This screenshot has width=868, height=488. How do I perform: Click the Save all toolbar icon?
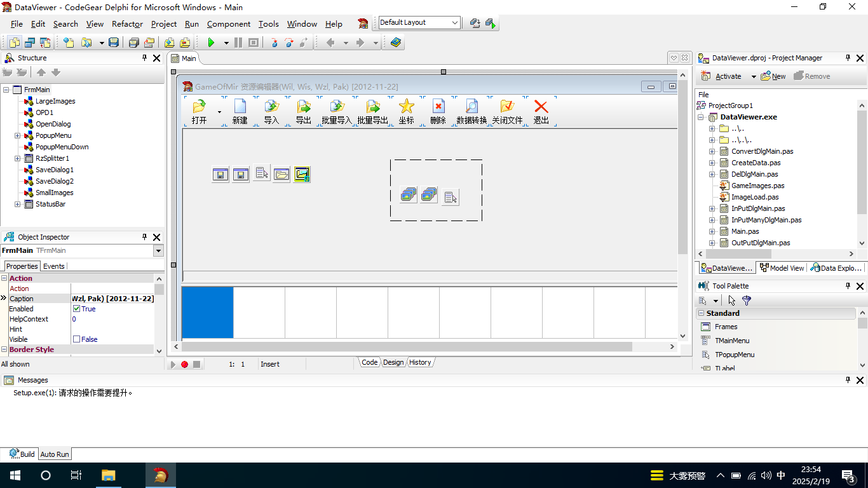point(133,43)
